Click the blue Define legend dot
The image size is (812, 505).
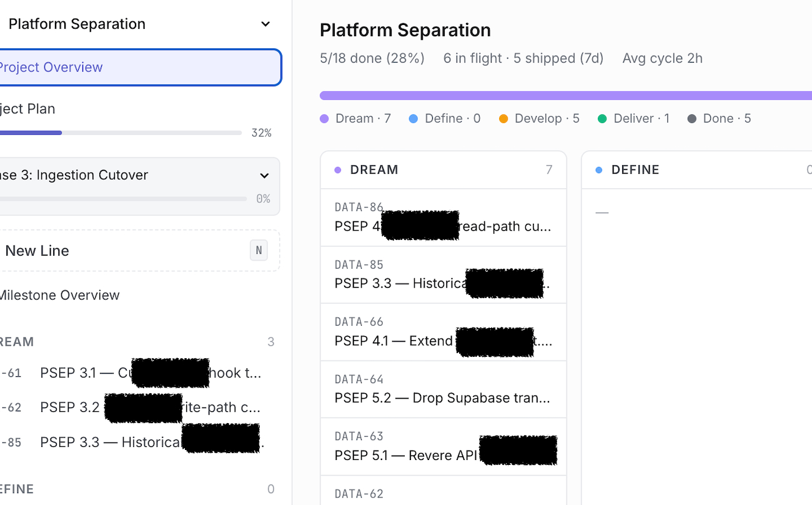[x=413, y=119]
